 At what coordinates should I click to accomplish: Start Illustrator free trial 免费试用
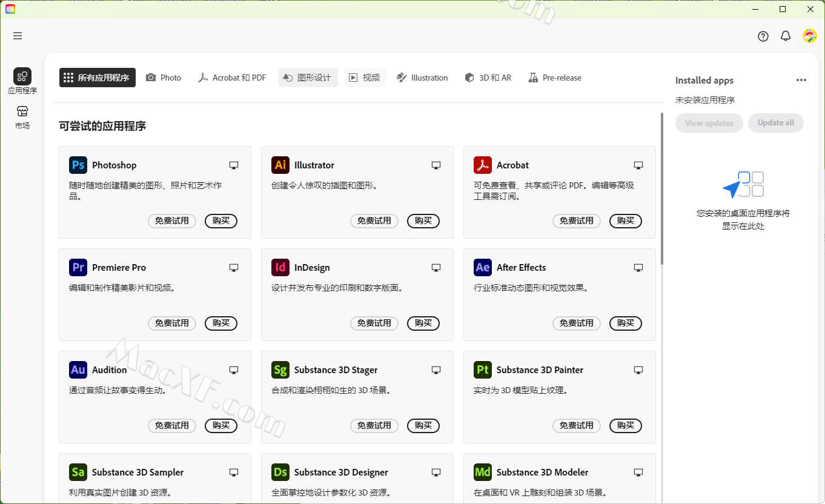click(374, 221)
